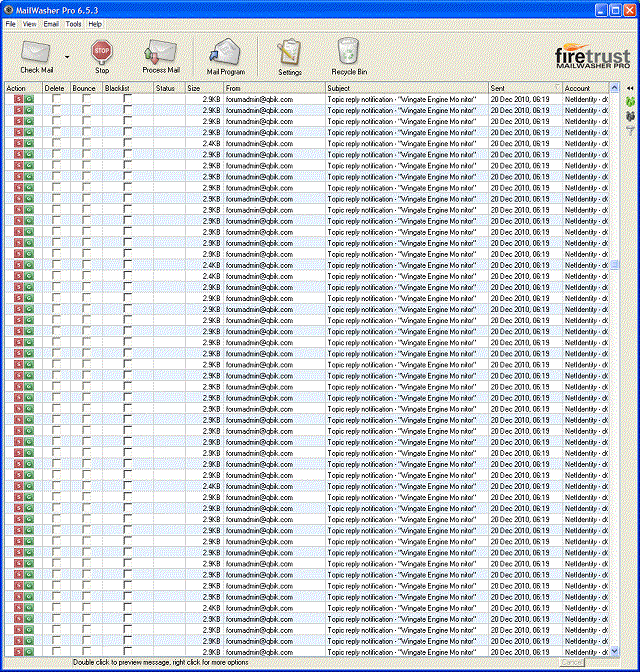Click the red spam icon in the second message row
This screenshot has width=640, height=672.
[x=18, y=110]
